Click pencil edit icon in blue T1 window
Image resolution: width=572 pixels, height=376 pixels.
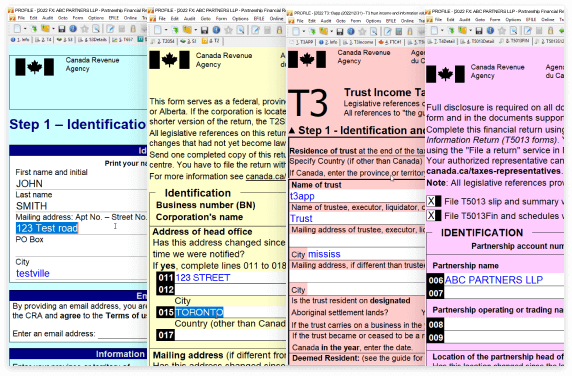pos(110,29)
